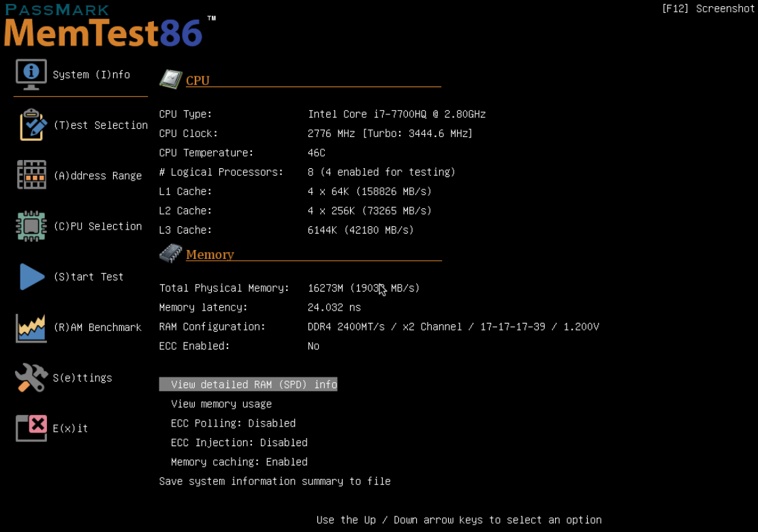Toggle ECC Injection: Disabled option
The width and height of the screenshot is (758, 532).
[239, 443]
